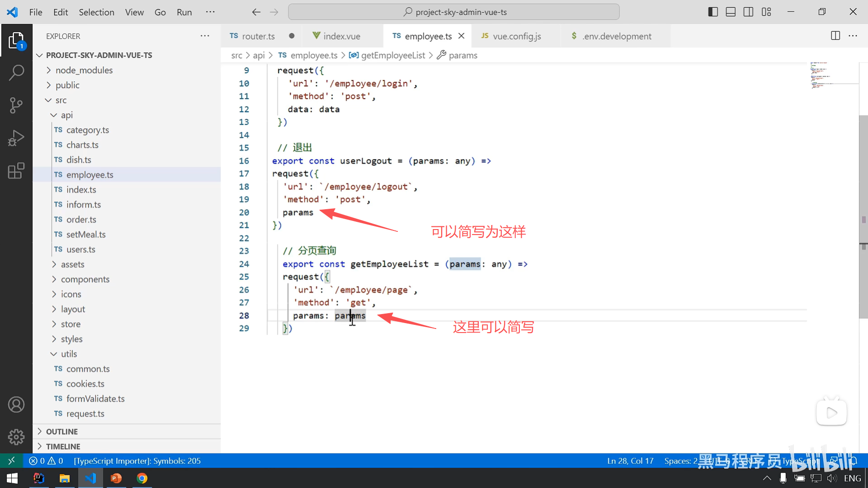Click getEmployeeList in the breadcrumb
Image resolution: width=868 pixels, height=488 pixels.
coord(393,55)
